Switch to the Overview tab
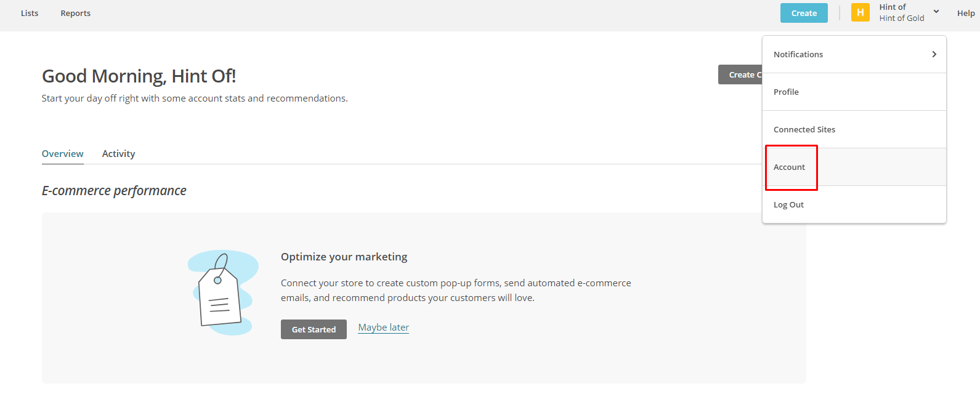This screenshot has height=402, width=980. click(x=63, y=153)
